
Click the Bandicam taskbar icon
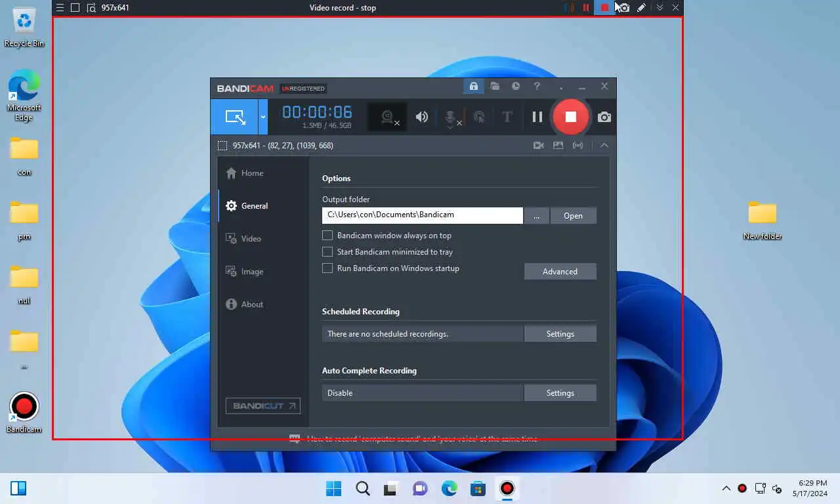point(507,488)
